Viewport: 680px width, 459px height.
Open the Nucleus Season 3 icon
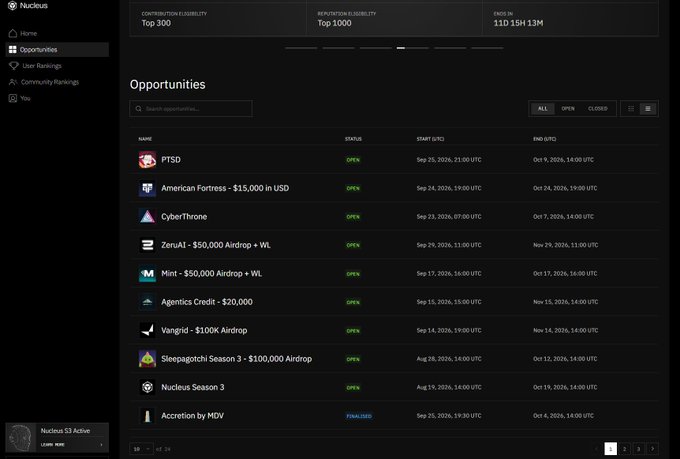147,387
